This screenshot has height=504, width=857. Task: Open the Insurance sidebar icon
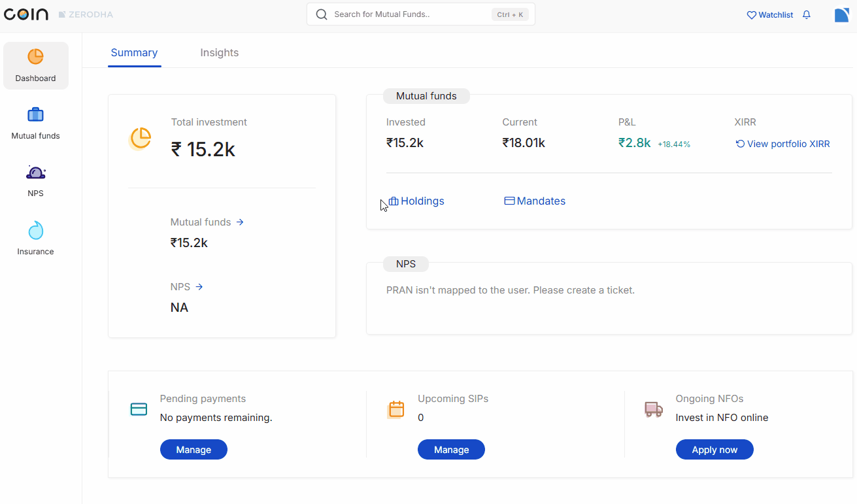point(35,231)
